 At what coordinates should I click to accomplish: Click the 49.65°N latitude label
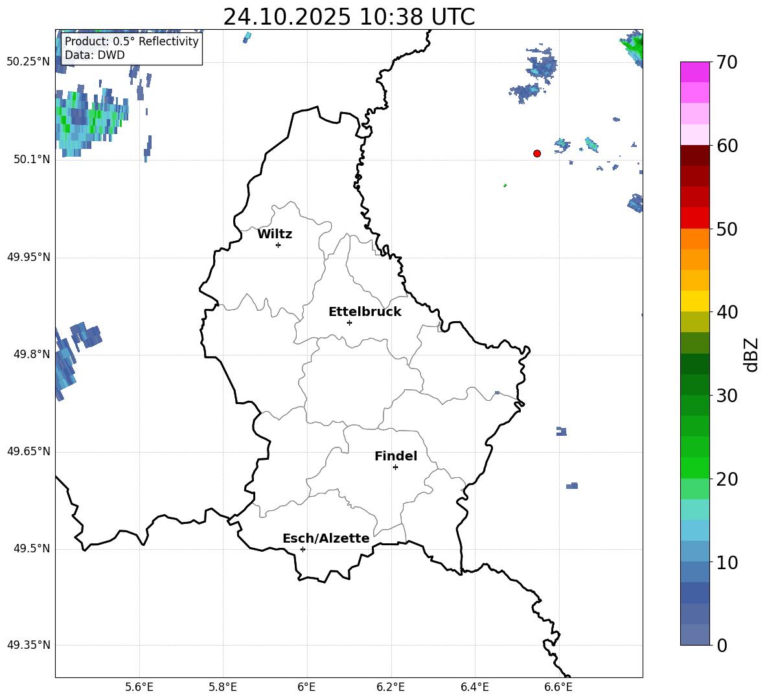pos(29,451)
